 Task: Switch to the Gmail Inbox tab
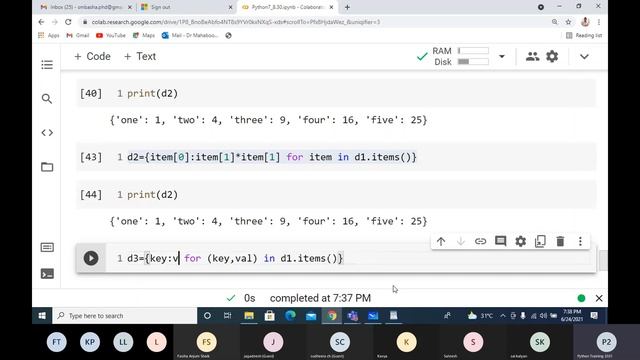tap(86, 7)
